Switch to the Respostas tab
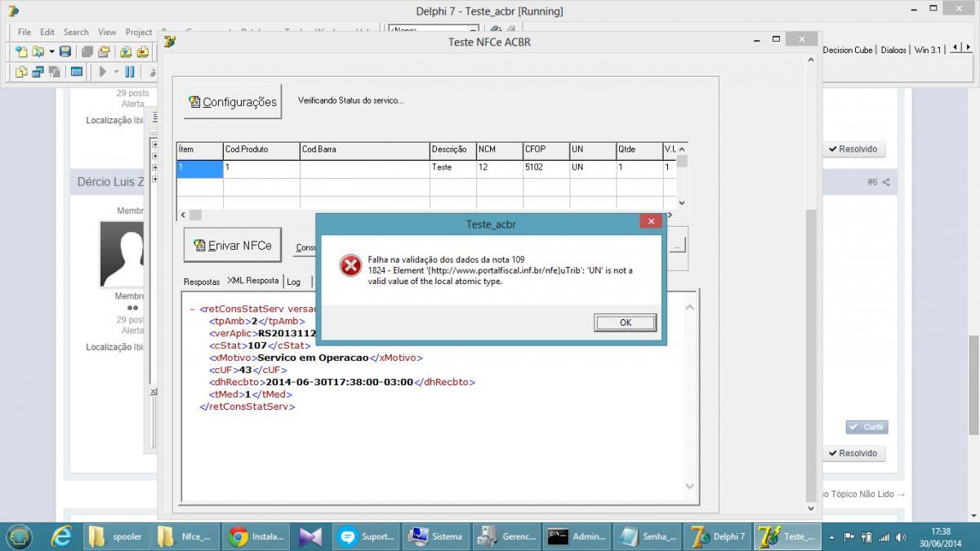The image size is (980, 551). [x=201, y=282]
